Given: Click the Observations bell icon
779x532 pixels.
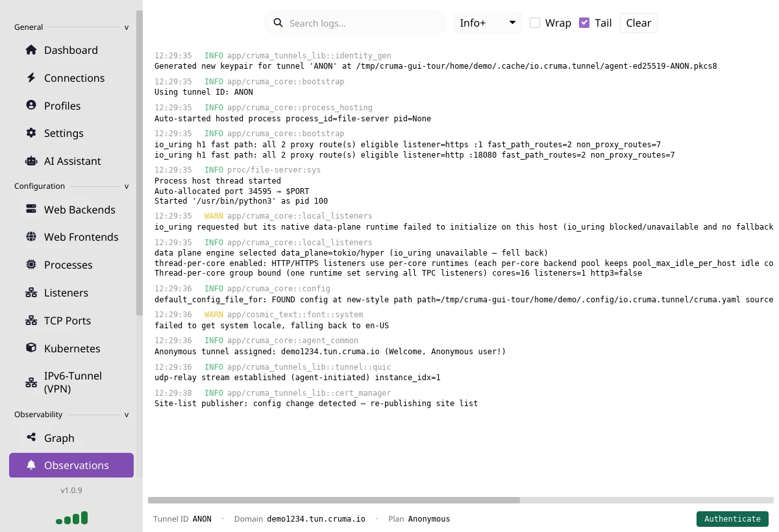Looking at the screenshot, I should coord(31,465).
